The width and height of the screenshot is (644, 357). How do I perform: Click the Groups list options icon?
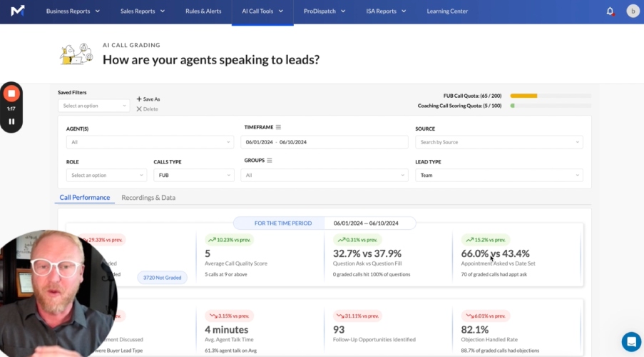coord(270,161)
